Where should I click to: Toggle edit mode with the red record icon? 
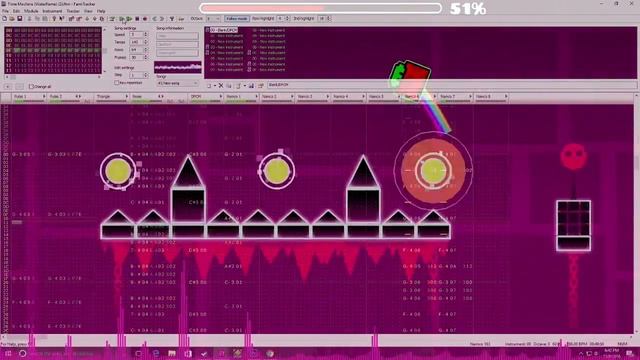[145, 19]
